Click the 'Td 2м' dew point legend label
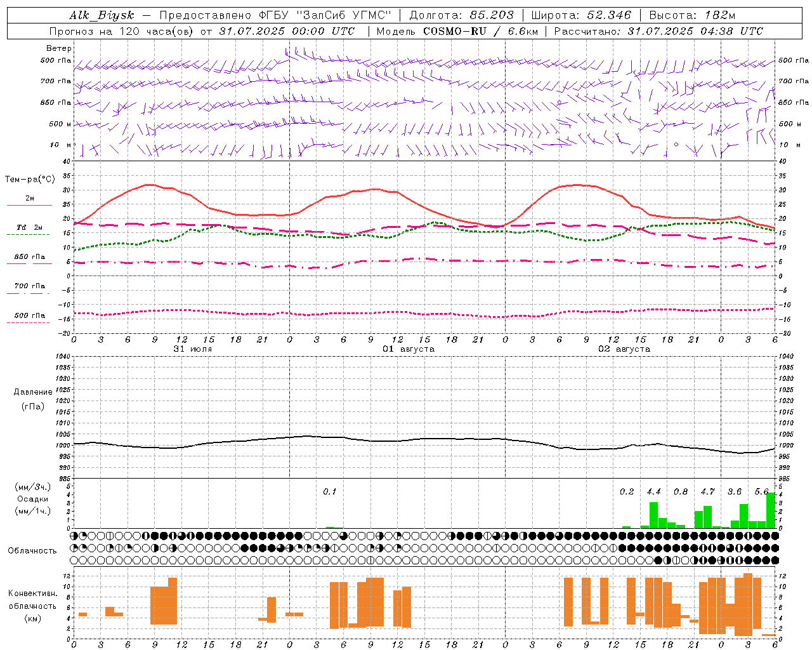 coord(29,227)
